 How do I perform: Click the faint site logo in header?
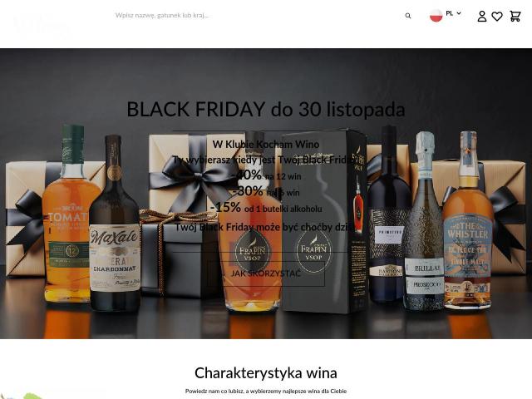(x=42, y=27)
